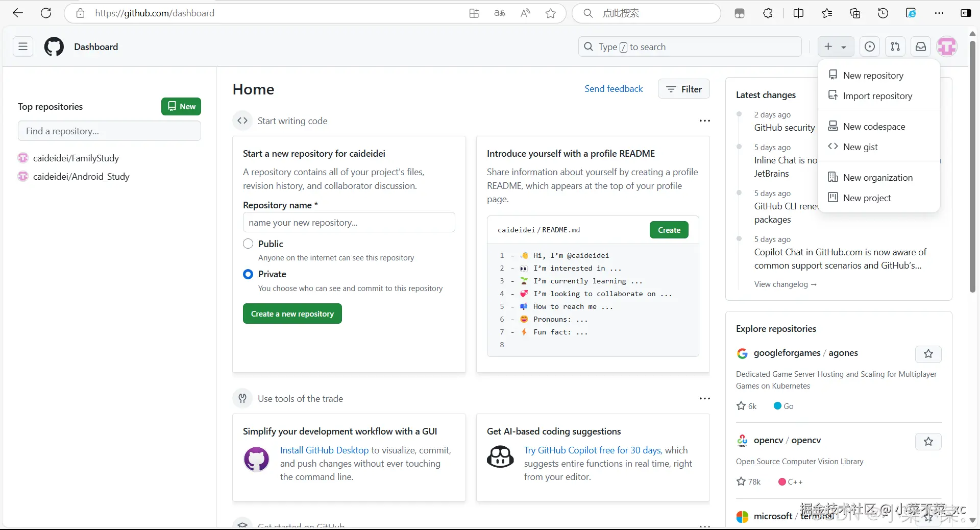Open the Notifications inbox icon
This screenshot has width=980, height=530.
[x=921, y=46]
